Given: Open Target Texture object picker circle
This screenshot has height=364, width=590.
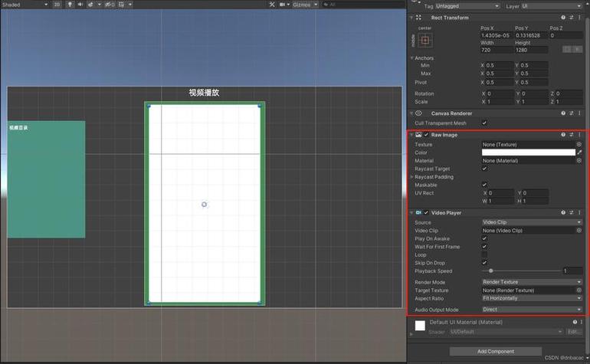Looking at the screenshot, I should point(579,290).
